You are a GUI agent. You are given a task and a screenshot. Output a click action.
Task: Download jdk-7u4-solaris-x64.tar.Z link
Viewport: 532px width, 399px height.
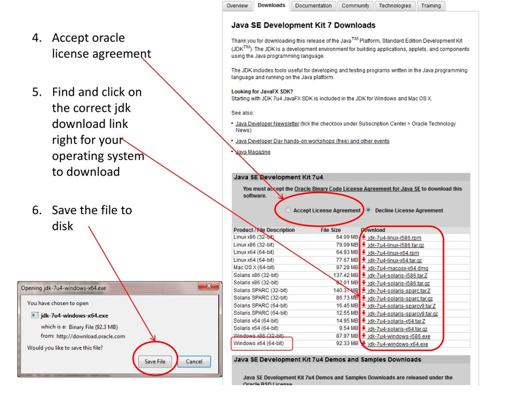tap(396, 321)
